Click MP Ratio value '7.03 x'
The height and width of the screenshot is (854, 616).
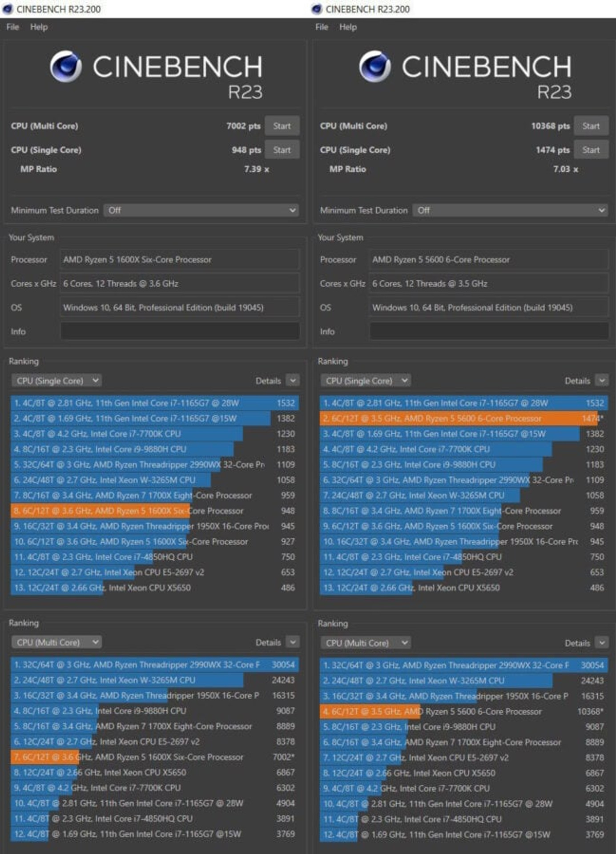tap(566, 169)
